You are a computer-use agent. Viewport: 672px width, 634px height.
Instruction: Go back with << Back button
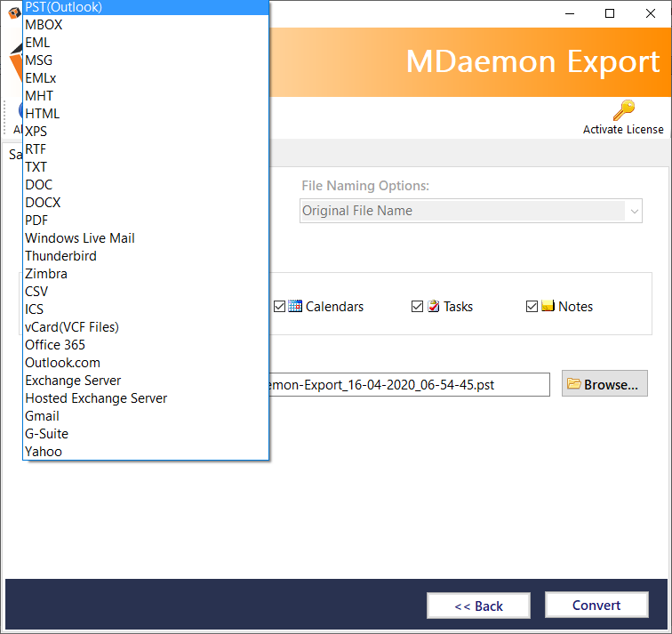tap(478, 606)
